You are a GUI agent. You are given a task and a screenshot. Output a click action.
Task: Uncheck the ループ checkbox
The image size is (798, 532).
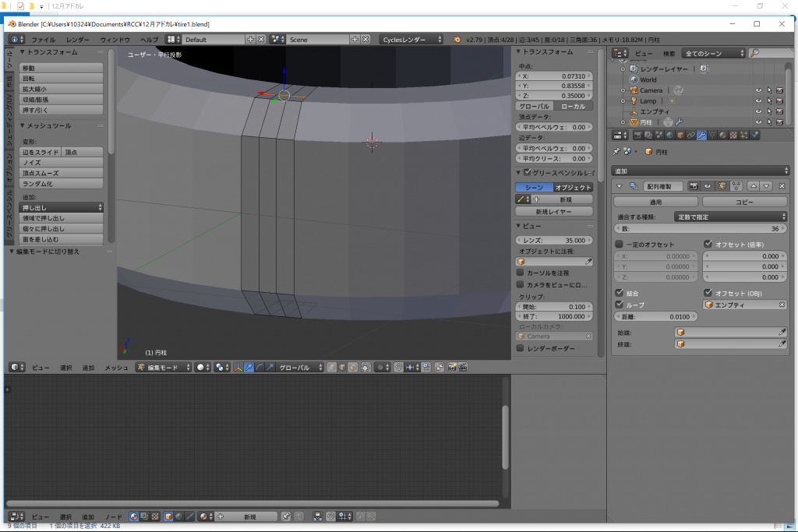(620, 305)
